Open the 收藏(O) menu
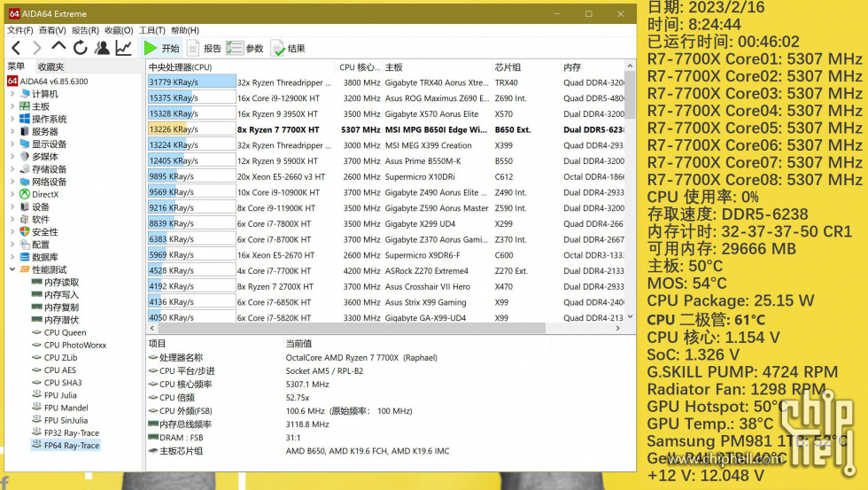The image size is (868, 490). (x=119, y=30)
